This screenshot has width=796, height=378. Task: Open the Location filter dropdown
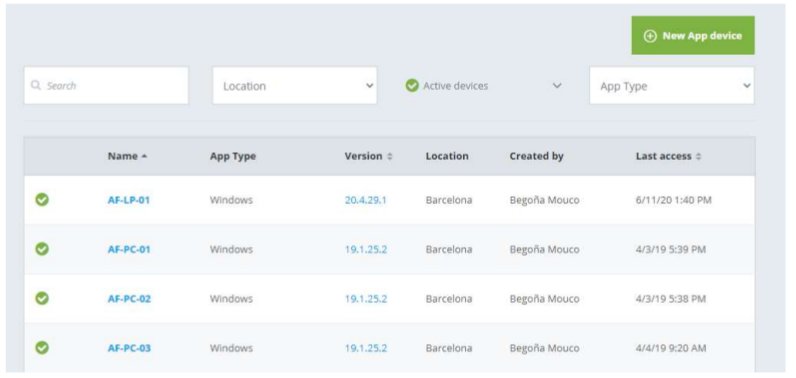point(294,86)
